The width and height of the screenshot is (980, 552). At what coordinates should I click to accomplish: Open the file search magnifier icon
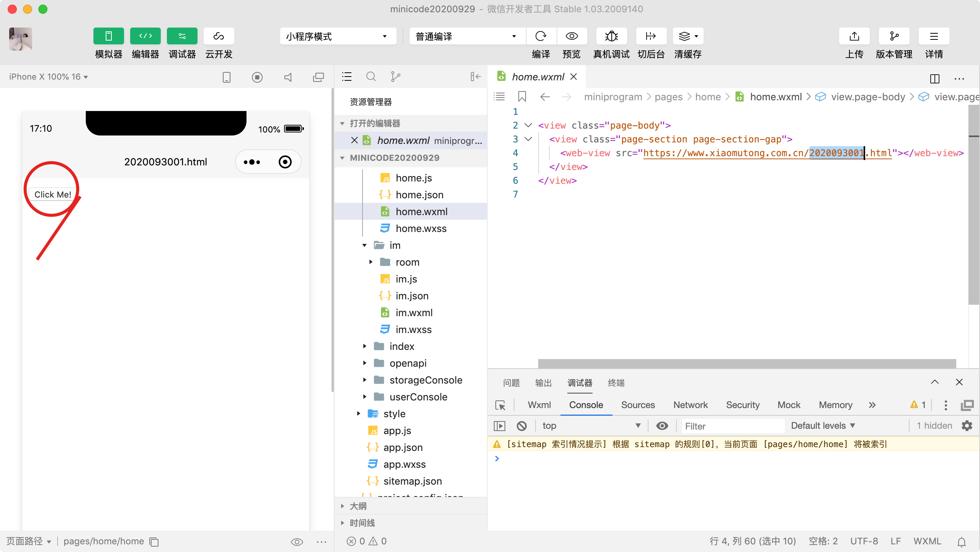click(x=371, y=77)
